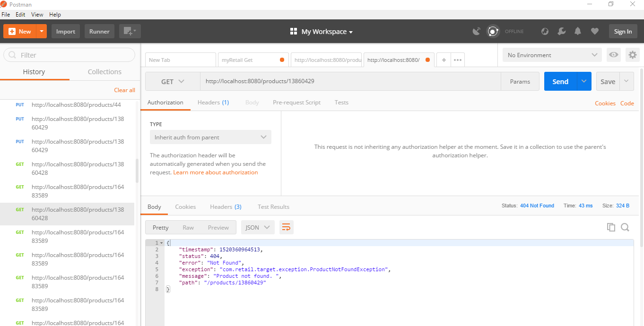Click the capture requests satellite icon
Viewport: 644px width, 326px height.
pyautogui.click(x=477, y=31)
